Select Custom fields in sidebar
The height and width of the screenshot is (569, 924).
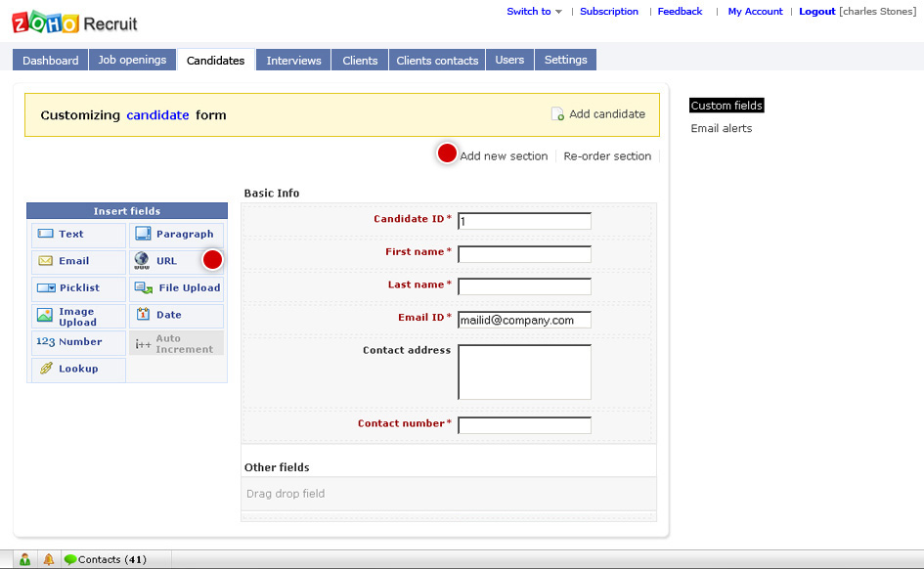(x=726, y=106)
